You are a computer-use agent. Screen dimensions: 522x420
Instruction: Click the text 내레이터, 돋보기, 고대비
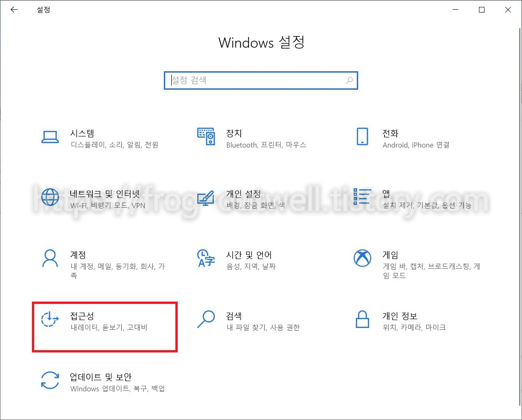point(109,327)
